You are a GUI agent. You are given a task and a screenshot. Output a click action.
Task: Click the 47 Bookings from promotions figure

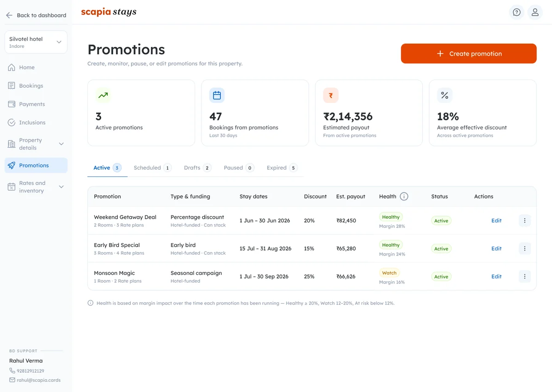click(x=216, y=117)
